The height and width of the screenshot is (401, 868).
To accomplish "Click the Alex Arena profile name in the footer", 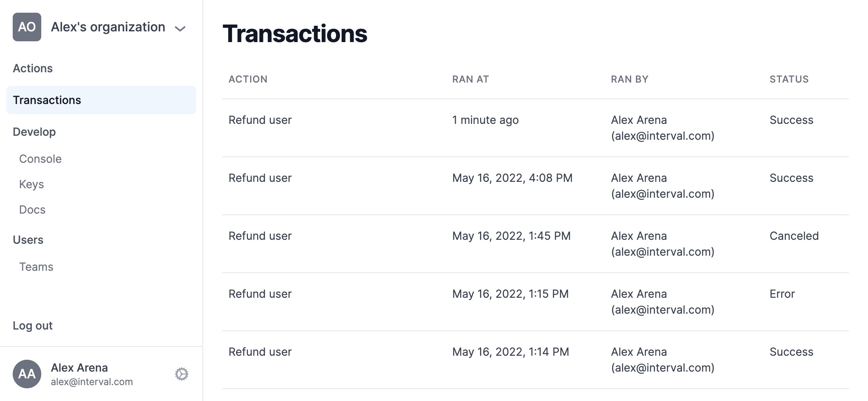I will (x=79, y=368).
